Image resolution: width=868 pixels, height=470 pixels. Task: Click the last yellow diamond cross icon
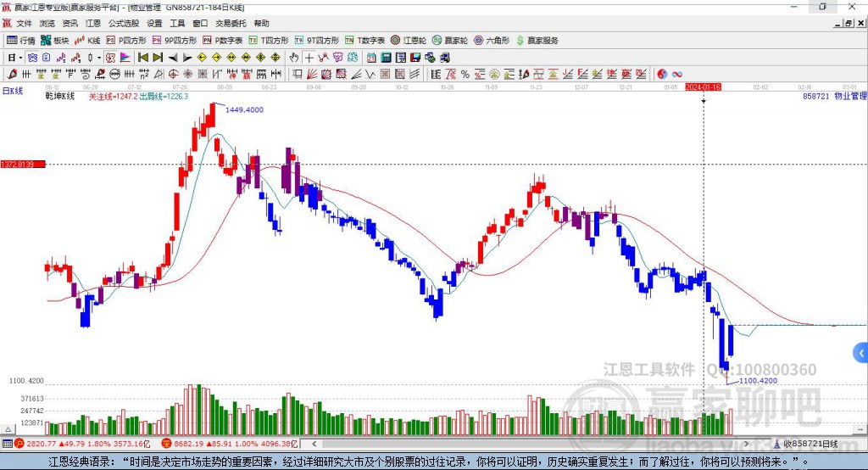point(275,58)
